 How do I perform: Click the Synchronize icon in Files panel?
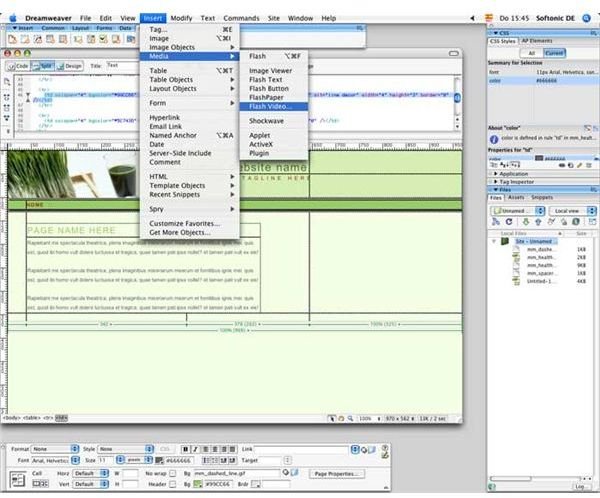576,222
